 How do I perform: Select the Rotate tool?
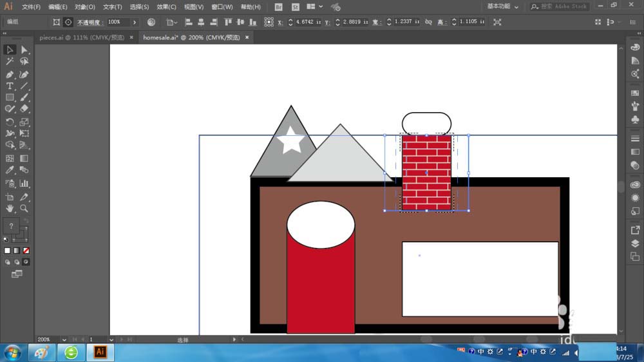click(x=10, y=122)
